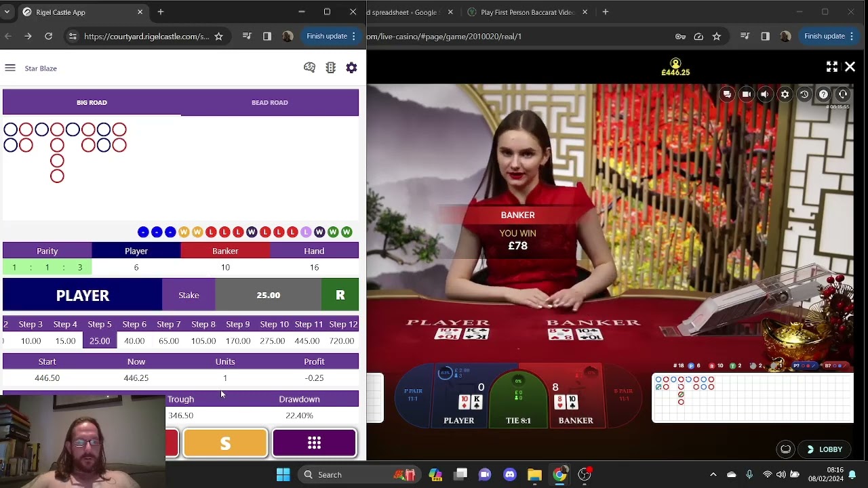Open game history clock icon
Image resolution: width=868 pixels, height=488 pixels.
pos(804,94)
